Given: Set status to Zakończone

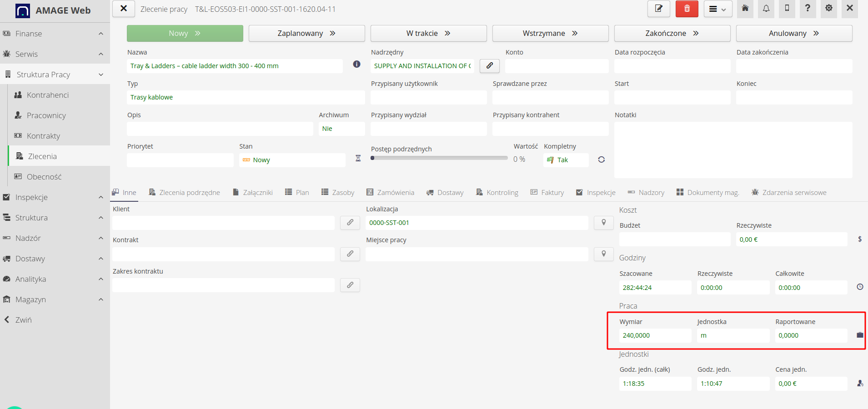Looking at the screenshot, I should pos(672,33).
